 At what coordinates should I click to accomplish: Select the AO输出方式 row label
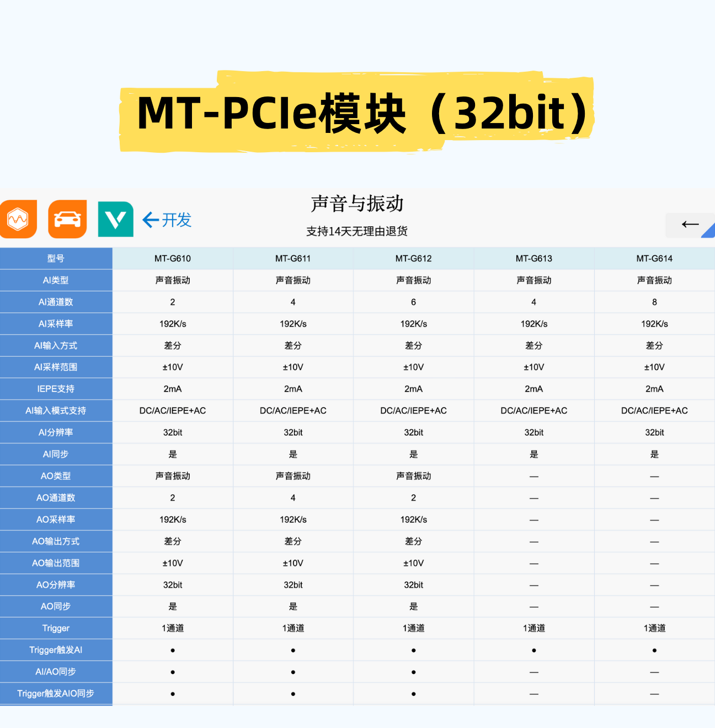(x=56, y=542)
